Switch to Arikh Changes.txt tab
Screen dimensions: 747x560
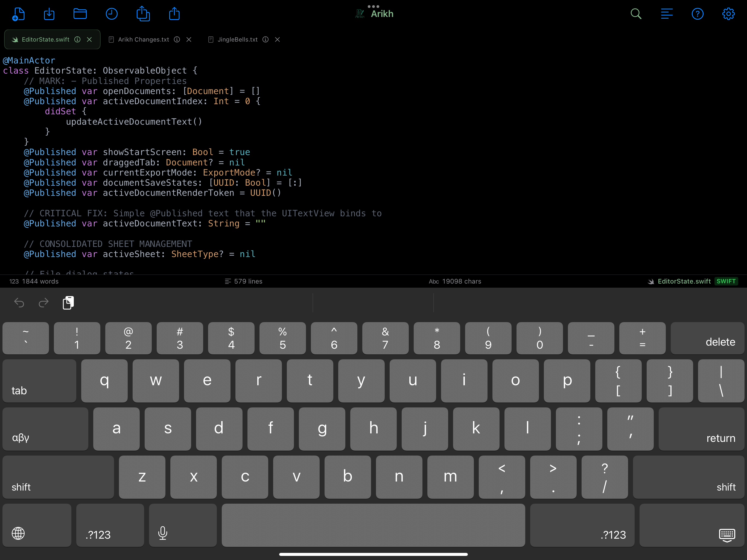pos(143,40)
